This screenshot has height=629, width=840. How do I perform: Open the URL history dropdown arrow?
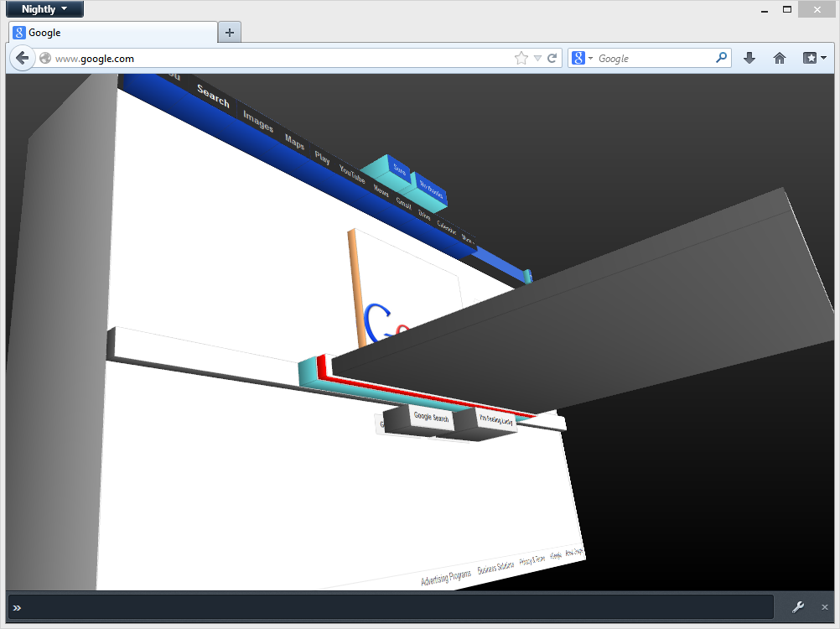coord(537,59)
